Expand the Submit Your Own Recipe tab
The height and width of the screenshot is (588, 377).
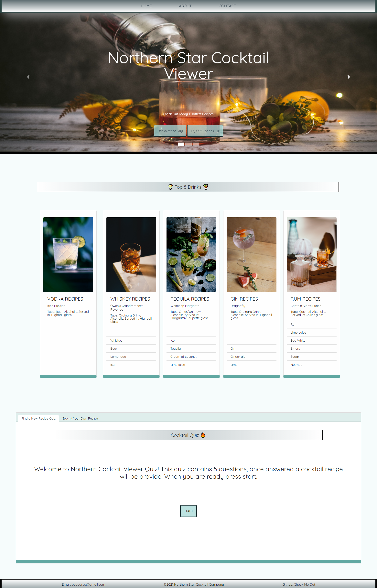[80, 418]
